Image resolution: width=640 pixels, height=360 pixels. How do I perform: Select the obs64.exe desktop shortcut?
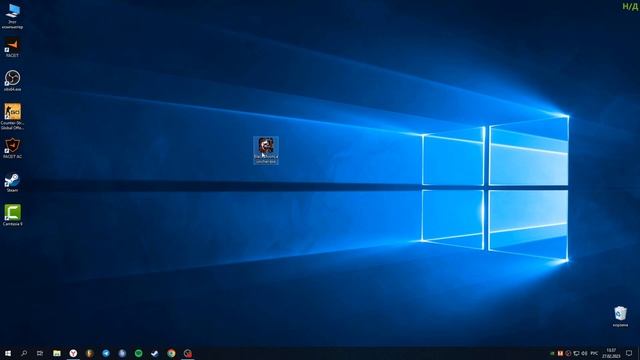[12, 80]
